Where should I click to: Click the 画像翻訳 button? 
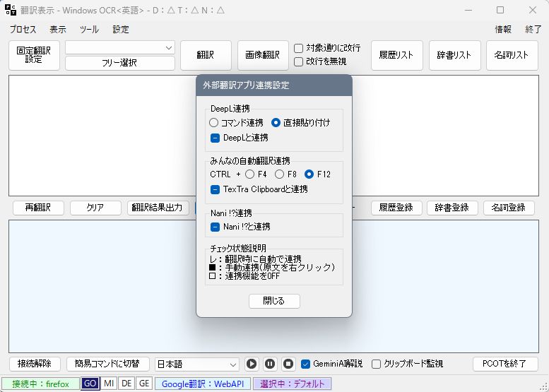263,55
